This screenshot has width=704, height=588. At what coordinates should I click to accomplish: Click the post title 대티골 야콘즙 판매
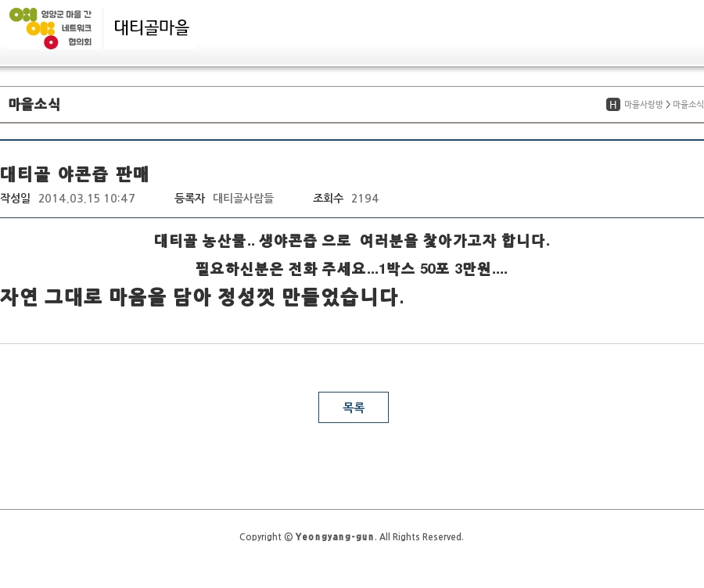tap(74, 174)
